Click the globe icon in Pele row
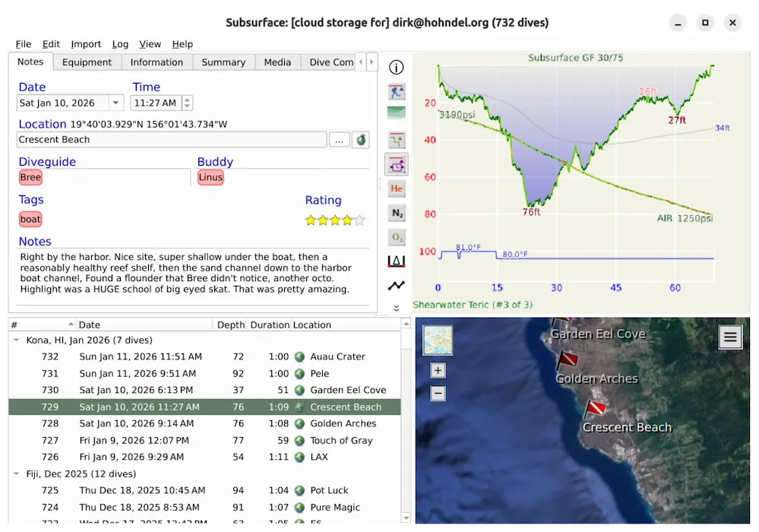759x532 pixels. pos(299,374)
